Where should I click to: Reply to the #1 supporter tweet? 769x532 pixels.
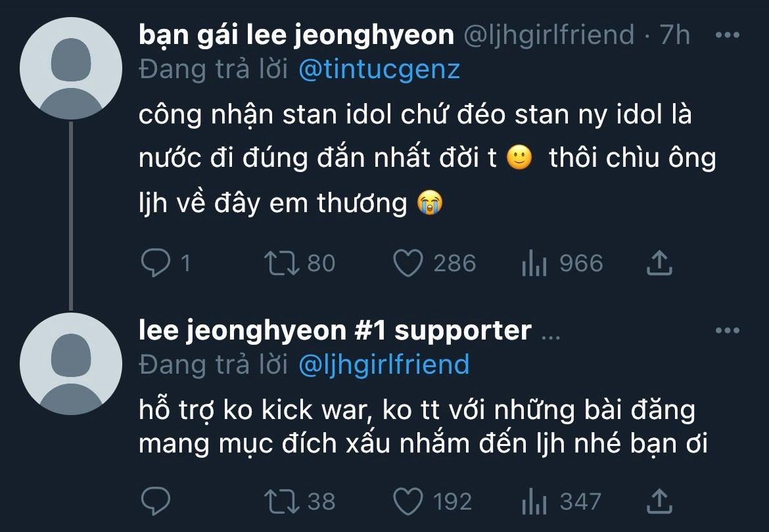(155, 502)
